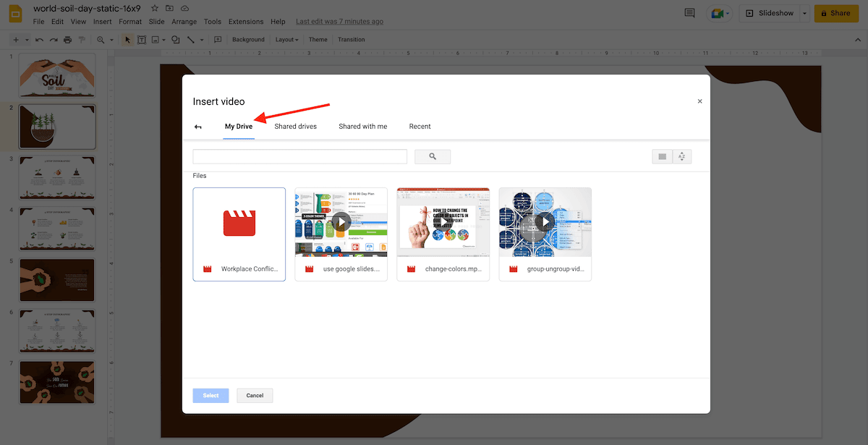Open the Help menu
Screen dimensions: 868x445
tap(278, 22)
